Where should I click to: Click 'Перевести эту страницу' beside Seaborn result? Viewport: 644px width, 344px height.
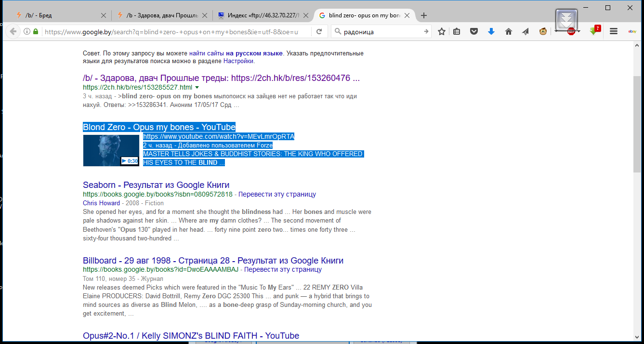(x=277, y=195)
